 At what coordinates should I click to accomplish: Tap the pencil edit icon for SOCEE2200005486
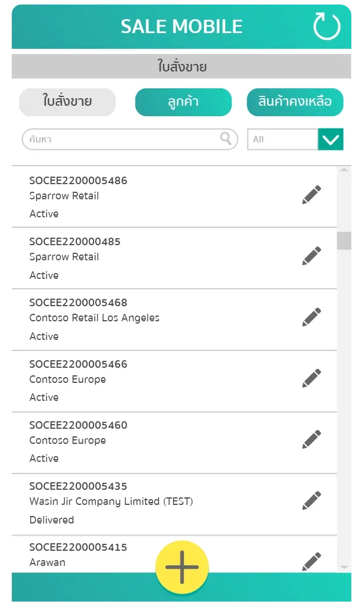click(311, 194)
